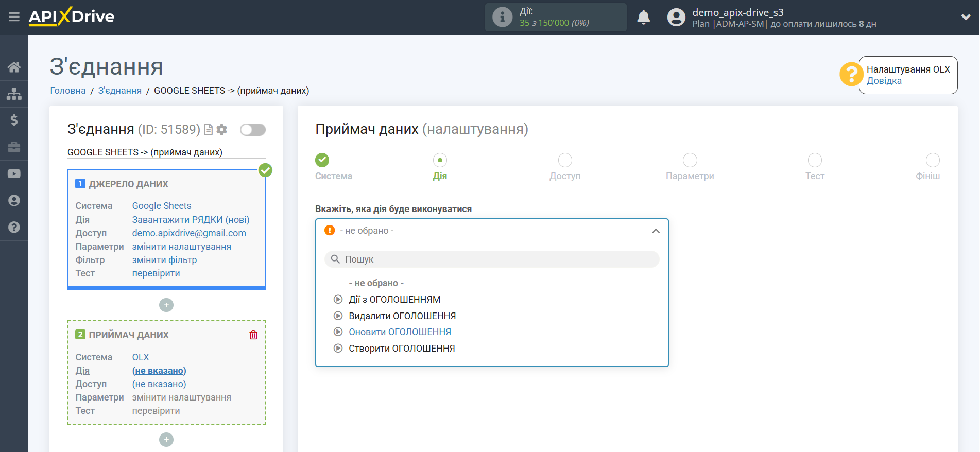Click the actions counter '35 з 150'000'
The width and height of the screenshot is (980, 452).
[x=544, y=23]
